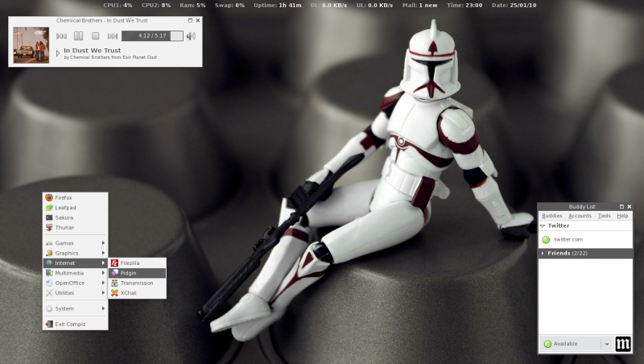Expand the System submenu
Viewport: 644px width, 364px height.
tap(75, 308)
